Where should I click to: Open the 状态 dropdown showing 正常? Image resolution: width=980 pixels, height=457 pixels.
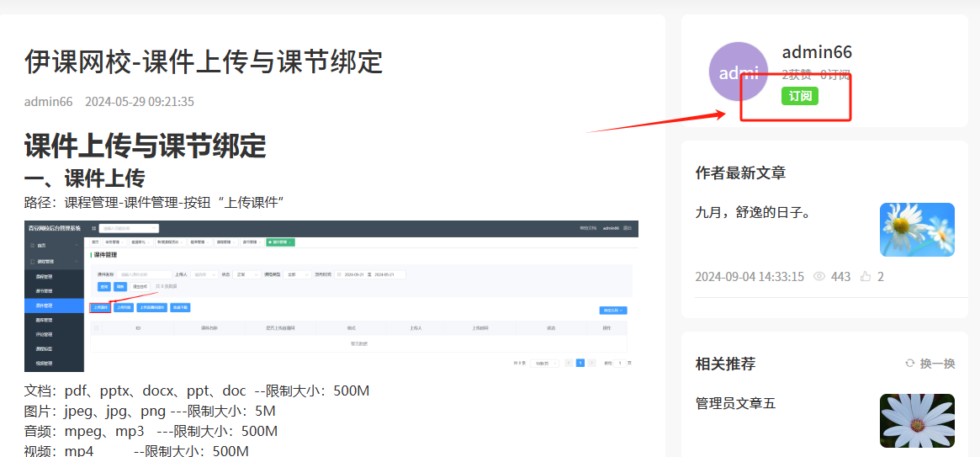pos(245,274)
